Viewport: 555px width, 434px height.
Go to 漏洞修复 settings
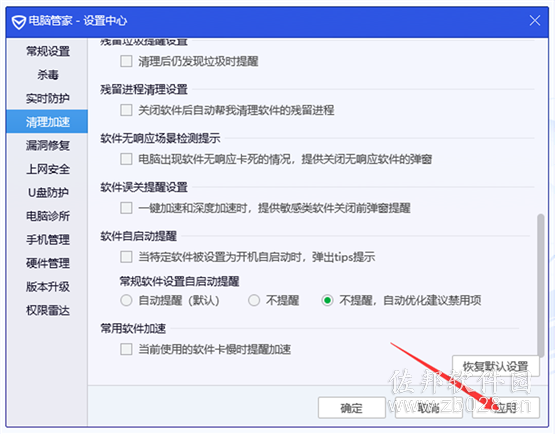coord(47,145)
